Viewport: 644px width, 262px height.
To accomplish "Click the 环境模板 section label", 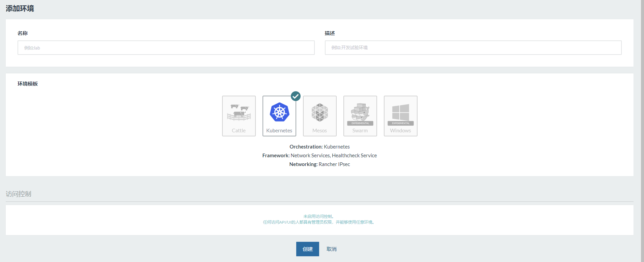I will coord(28,84).
